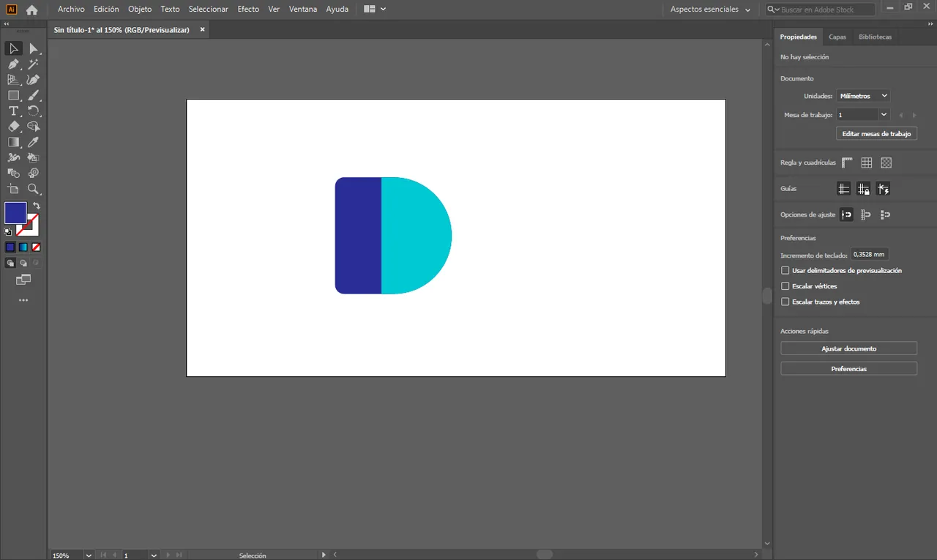Click the Buscar en Adobe Stock field

(x=821, y=10)
